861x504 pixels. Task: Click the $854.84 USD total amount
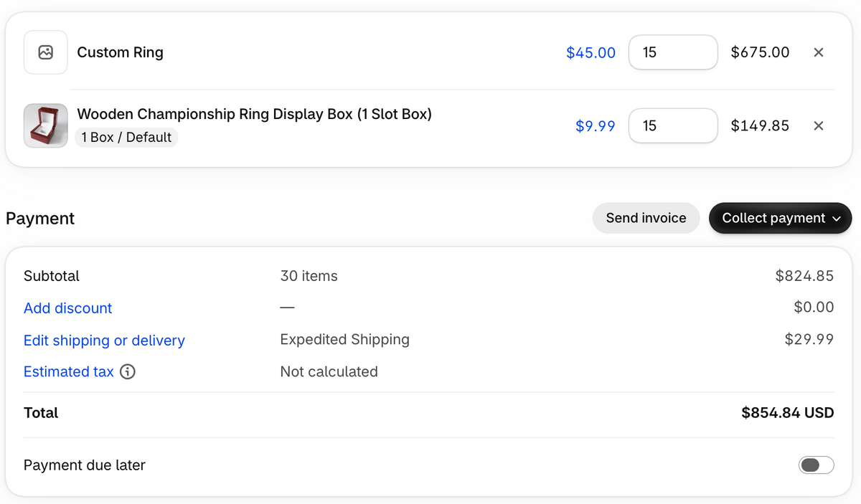pyautogui.click(x=788, y=413)
